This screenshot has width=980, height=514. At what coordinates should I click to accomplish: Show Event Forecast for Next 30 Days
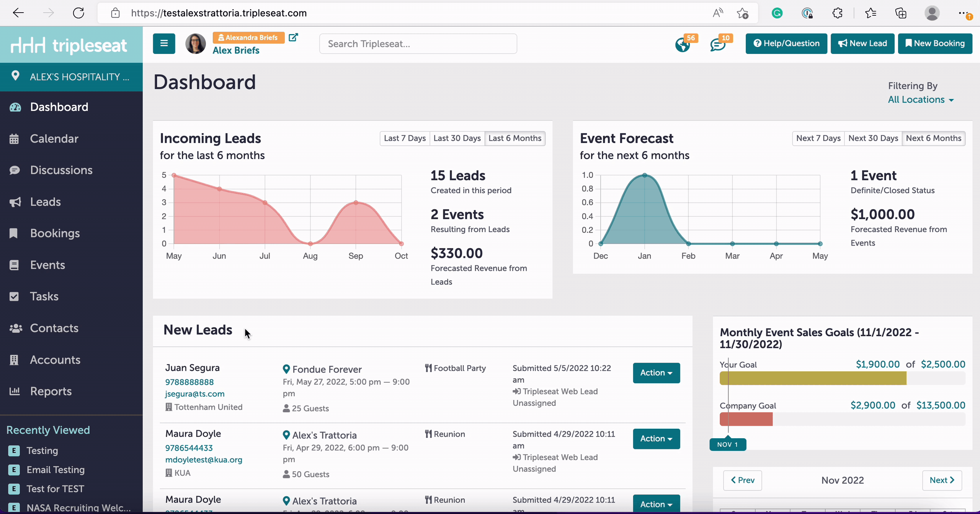[x=873, y=138]
